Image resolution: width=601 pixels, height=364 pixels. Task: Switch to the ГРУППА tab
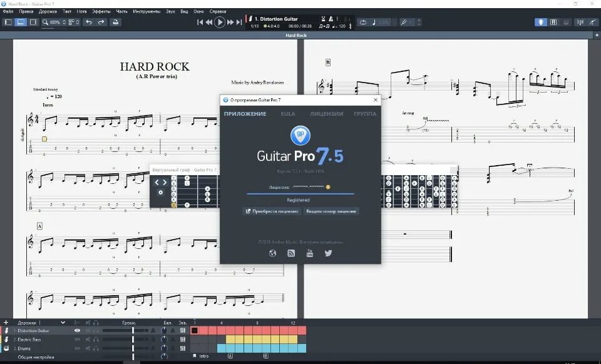pyautogui.click(x=365, y=114)
